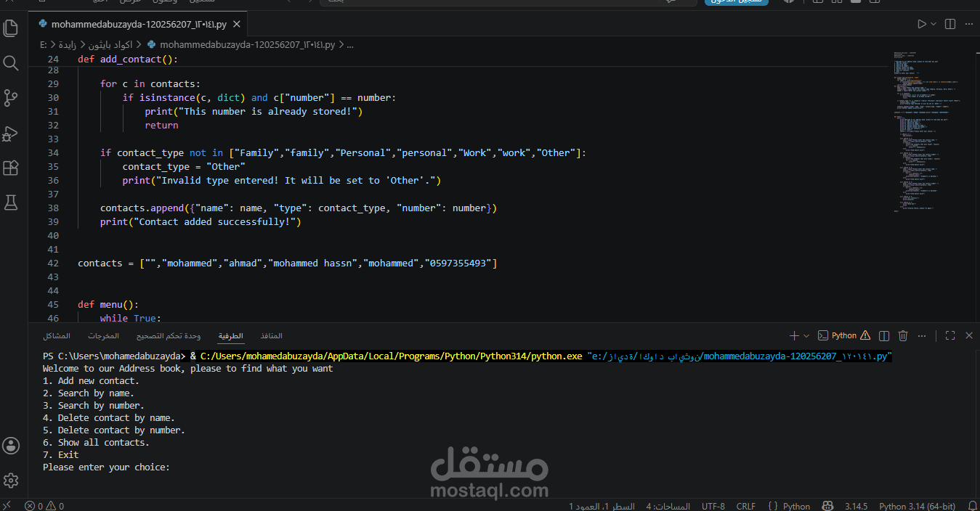Open the run options dropdown next to play
Image resolution: width=980 pixels, height=511 pixels.
click(x=934, y=24)
